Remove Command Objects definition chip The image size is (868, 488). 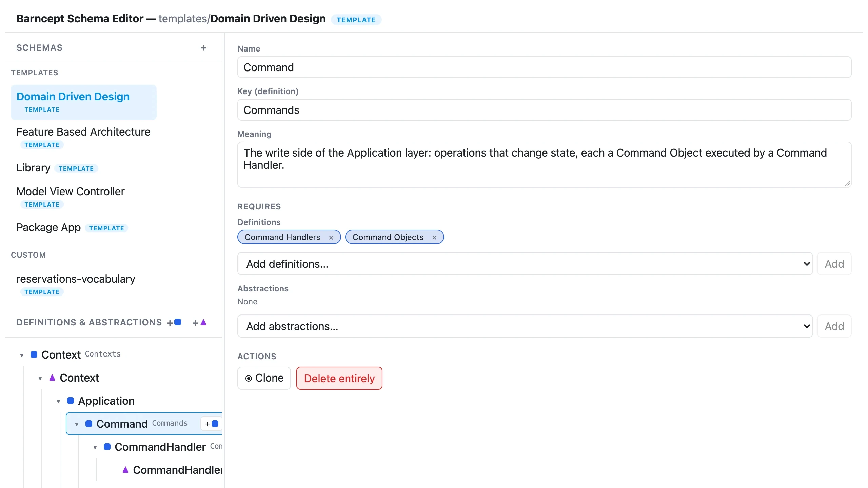[x=434, y=238]
